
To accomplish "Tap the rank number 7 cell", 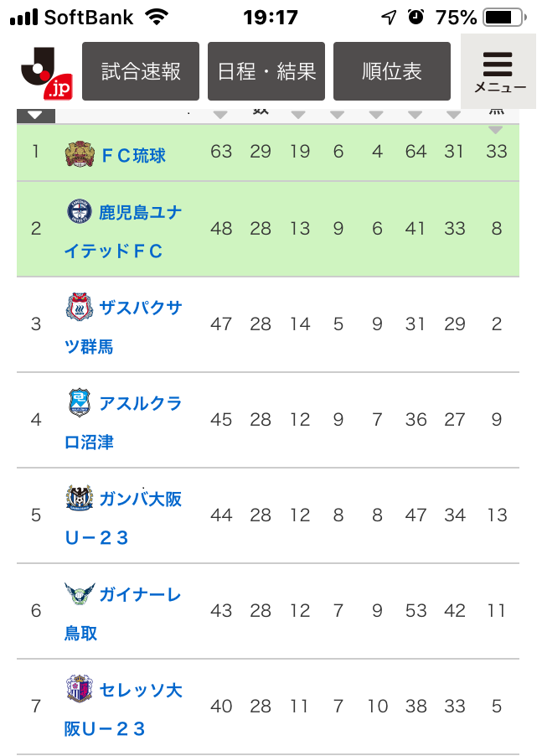I will (x=36, y=707).
